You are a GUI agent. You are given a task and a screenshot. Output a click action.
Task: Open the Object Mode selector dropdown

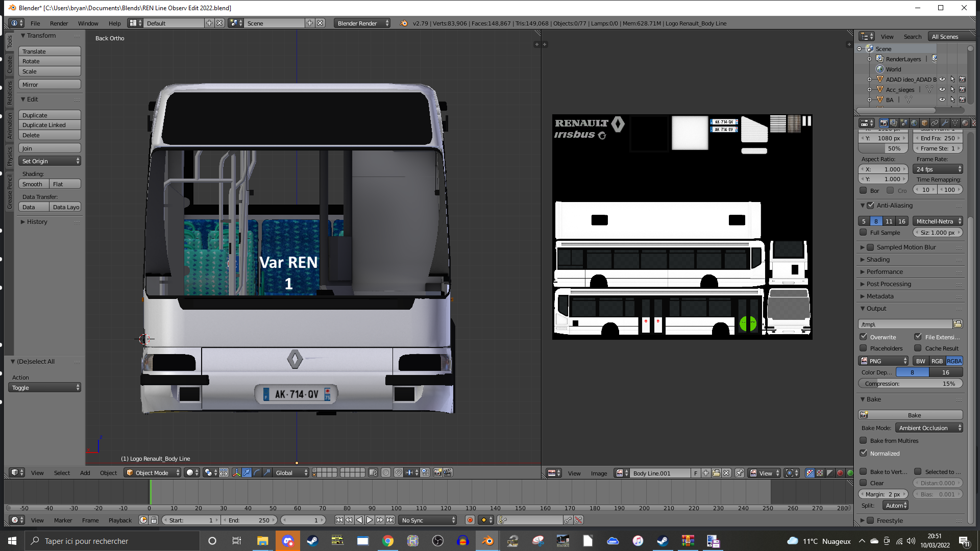[153, 473]
